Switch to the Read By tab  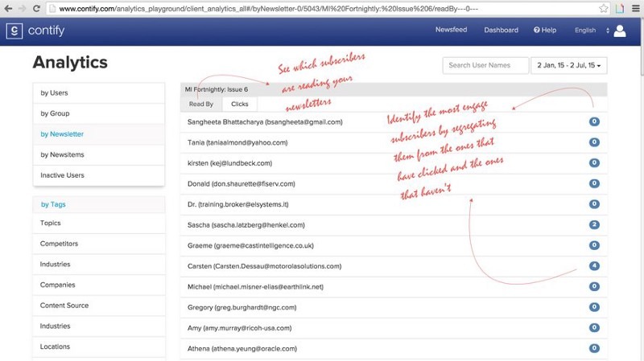pos(201,105)
